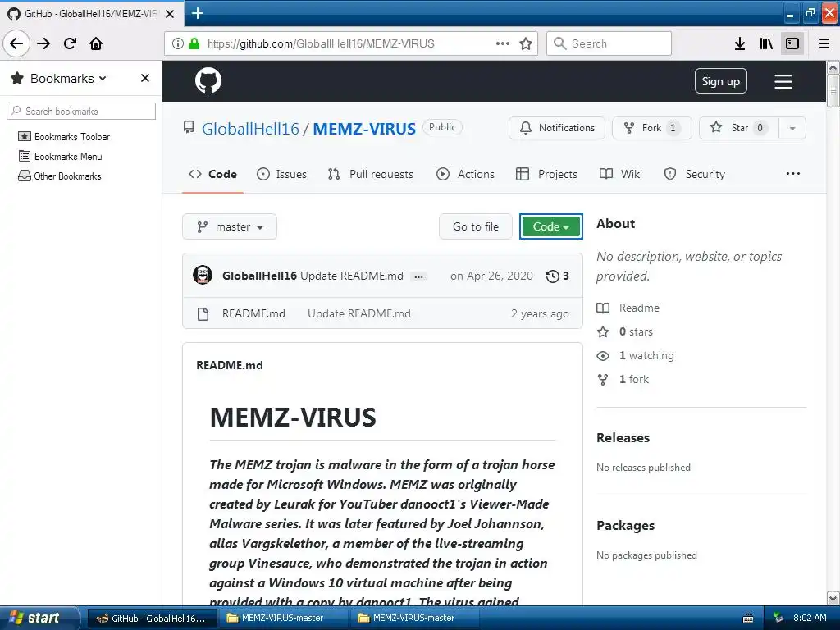
Task: Expand commit message details ellipsis
Action: click(x=419, y=276)
